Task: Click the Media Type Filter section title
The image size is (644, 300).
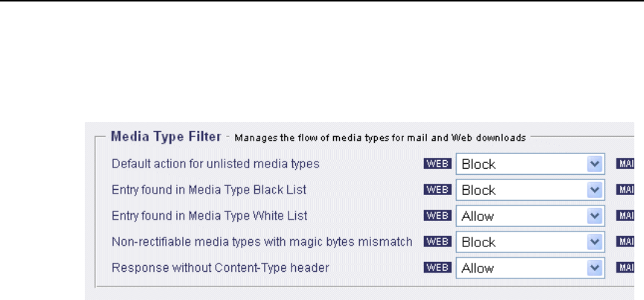Action: [165, 136]
